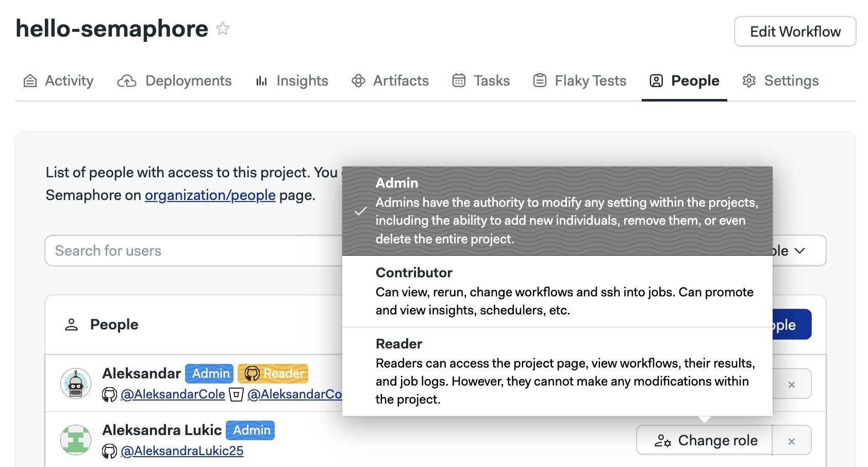Click Bitbucket icon beside @AleksandarCo
Screen dimensions: 868x467
pos(236,395)
